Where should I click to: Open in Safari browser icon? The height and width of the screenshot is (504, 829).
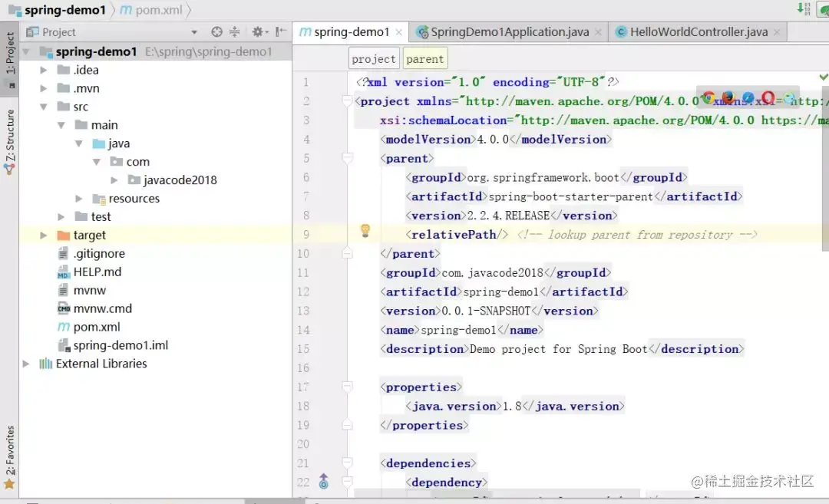(x=748, y=97)
